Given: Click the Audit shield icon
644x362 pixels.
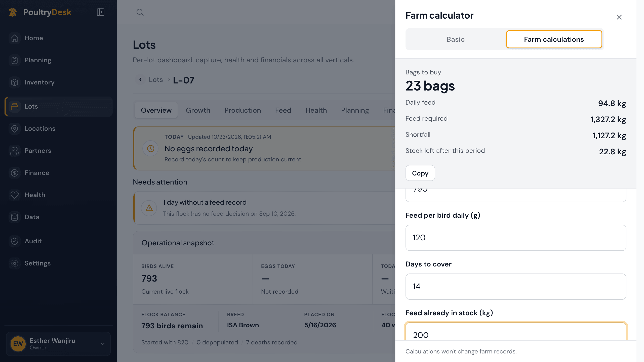Looking at the screenshot, I should (x=15, y=241).
